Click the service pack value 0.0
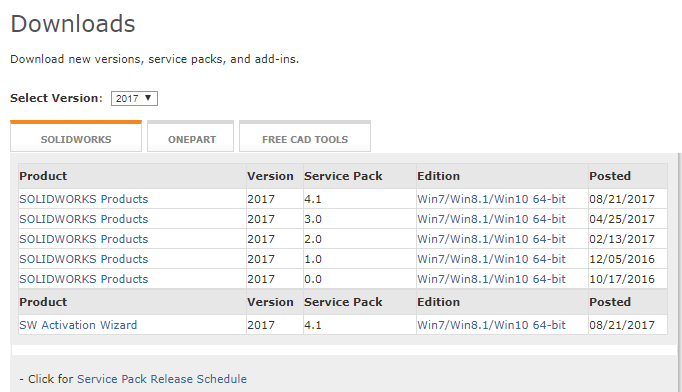The height and width of the screenshot is (392, 682). coord(313,279)
